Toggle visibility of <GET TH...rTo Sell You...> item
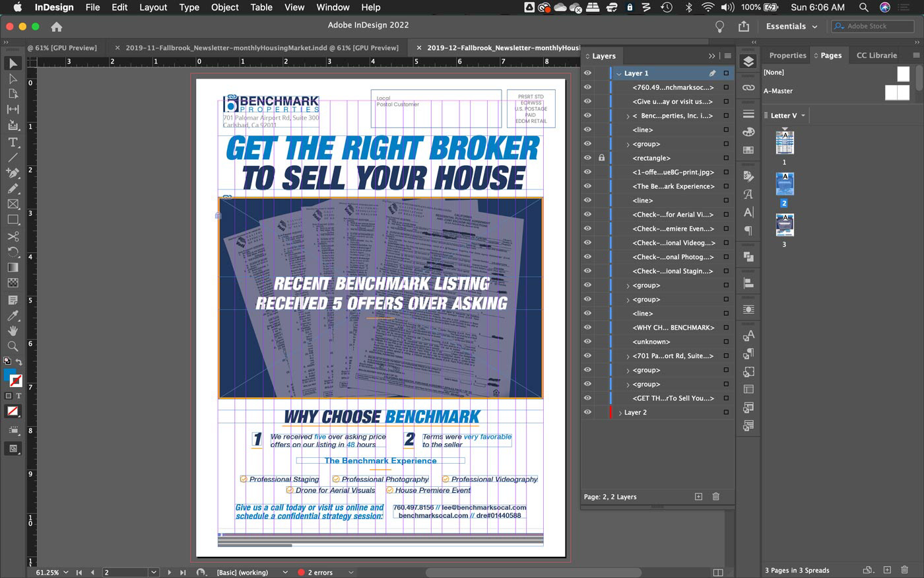This screenshot has width=924, height=578. (x=587, y=398)
